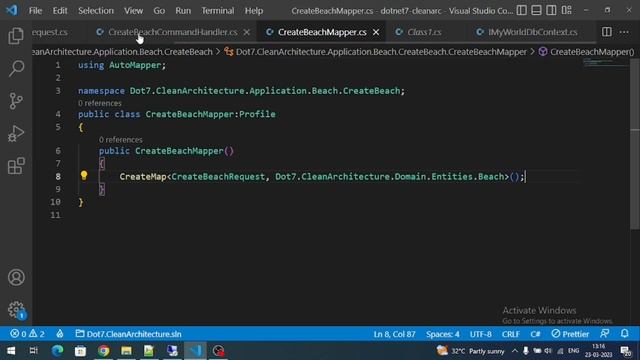Open the Run and Debug view
This screenshot has height=360, width=640.
16,133
